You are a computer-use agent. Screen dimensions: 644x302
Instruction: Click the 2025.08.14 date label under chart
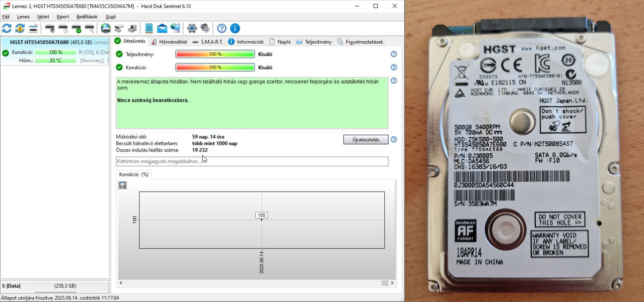(x=262, y=262)
